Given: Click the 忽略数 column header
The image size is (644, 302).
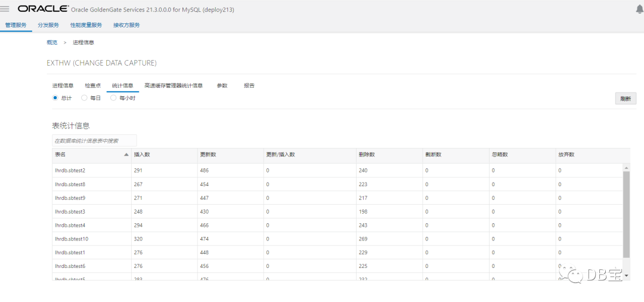Looking at the screenshot, I should point(522,156).
